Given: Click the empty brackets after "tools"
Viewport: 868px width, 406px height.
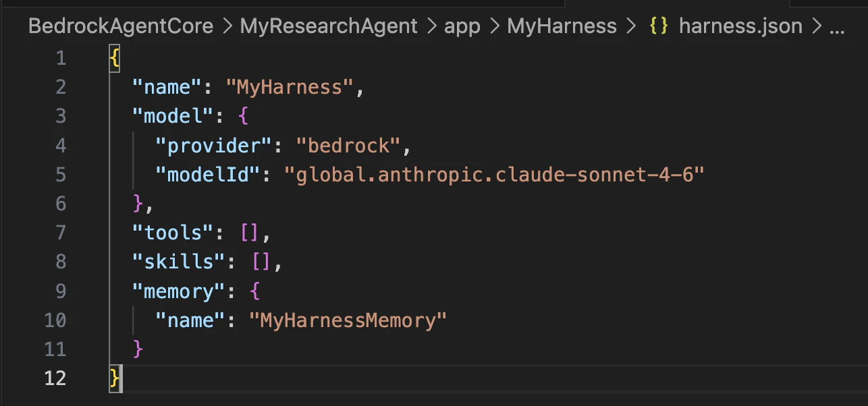Looking at the screenshot, I should pyautogui.click(x=250, y=233).
